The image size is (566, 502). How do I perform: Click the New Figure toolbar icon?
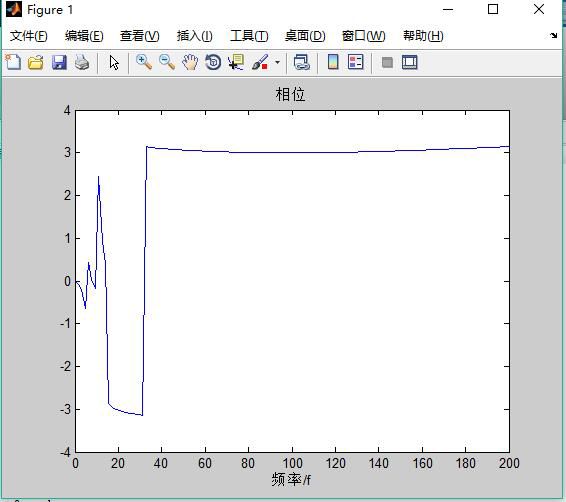click(13, 62)
